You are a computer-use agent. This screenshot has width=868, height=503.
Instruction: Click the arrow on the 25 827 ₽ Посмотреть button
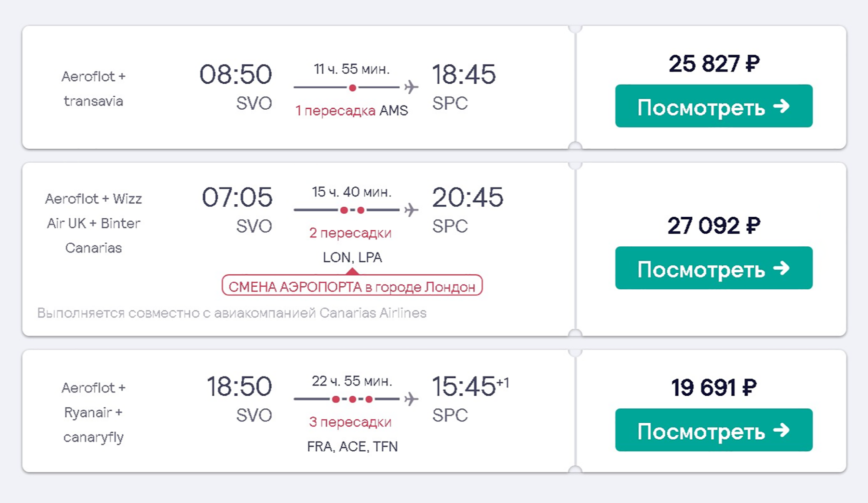click(781, 106)
